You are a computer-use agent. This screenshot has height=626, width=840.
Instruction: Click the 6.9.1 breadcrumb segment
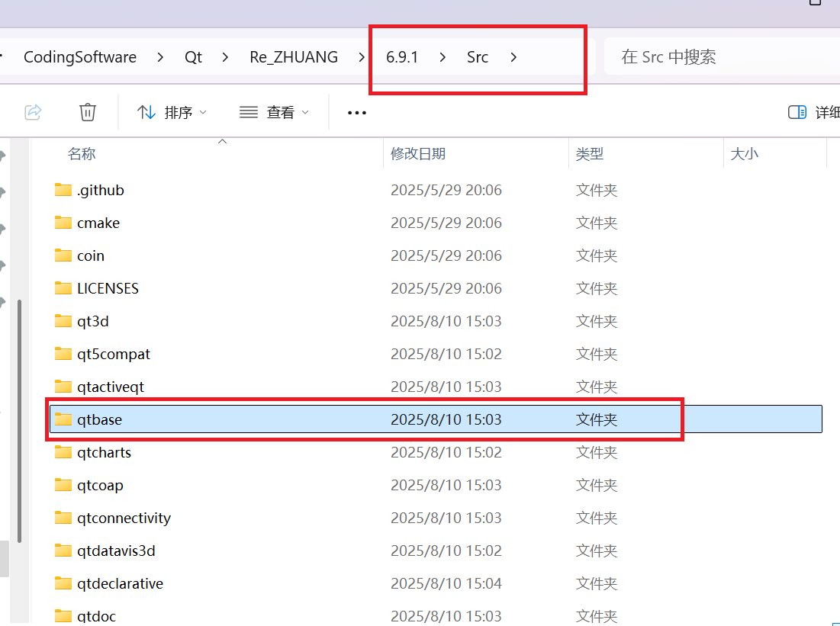point(402,56)
